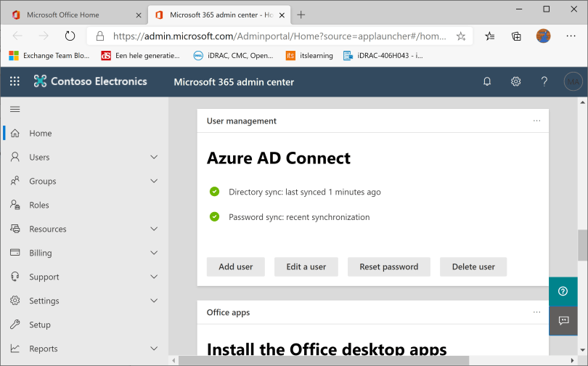The height and width of the screenshot is (366, 588).
Task: Open the app launcher waffle icon
Action: tap(15, 82)
